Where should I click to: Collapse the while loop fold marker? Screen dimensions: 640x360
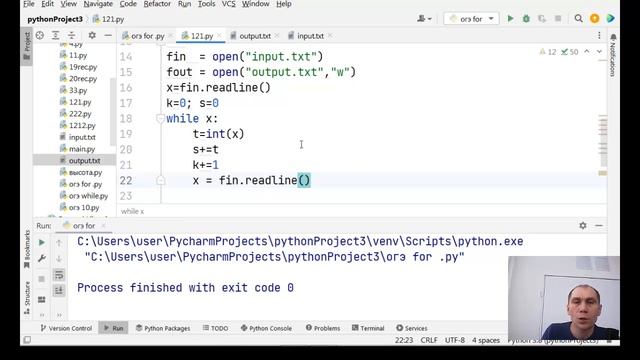(160, 119)
